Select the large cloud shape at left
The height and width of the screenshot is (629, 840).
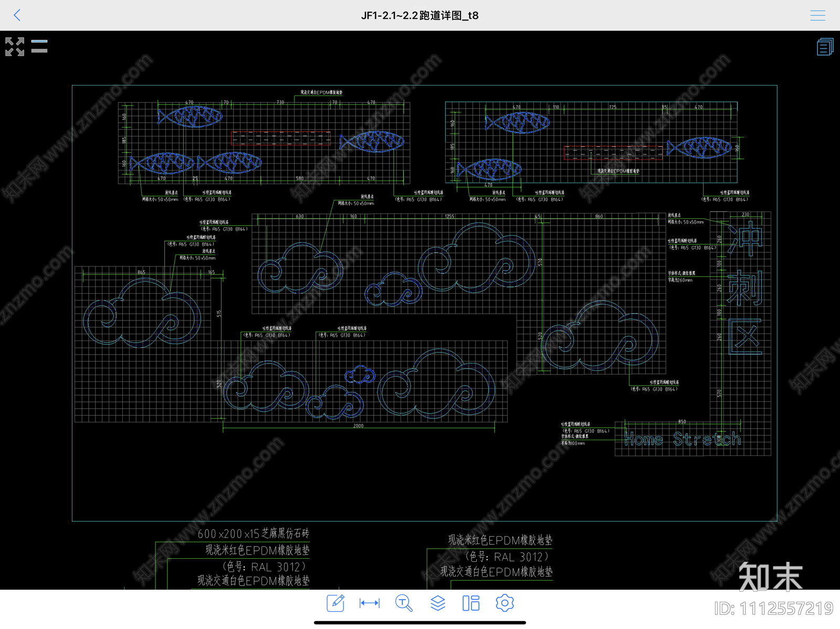tap(142, 313)
